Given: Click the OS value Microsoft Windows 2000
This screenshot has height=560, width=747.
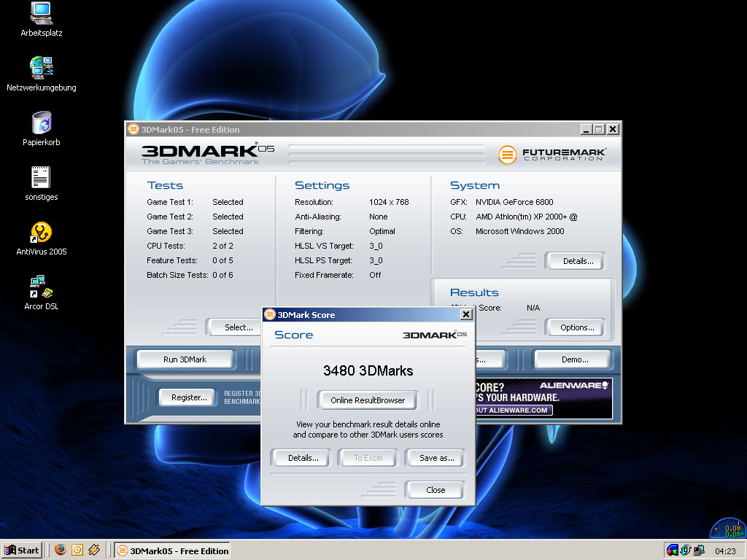Looking at the screenshot, I should point(519,231).
